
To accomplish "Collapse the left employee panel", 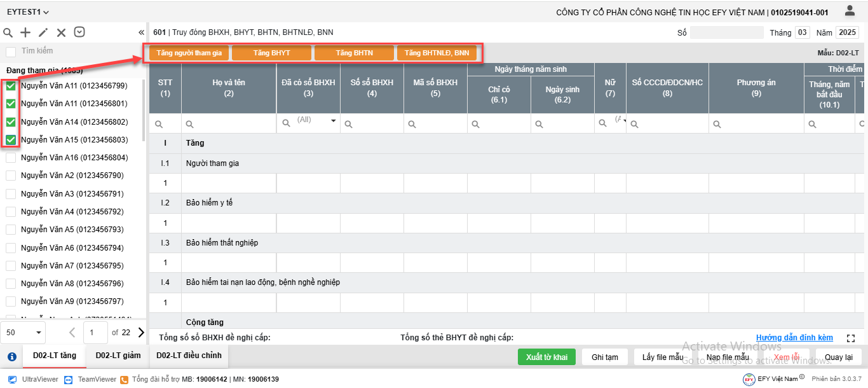I will pyautogui.click(x=141, y=32).
